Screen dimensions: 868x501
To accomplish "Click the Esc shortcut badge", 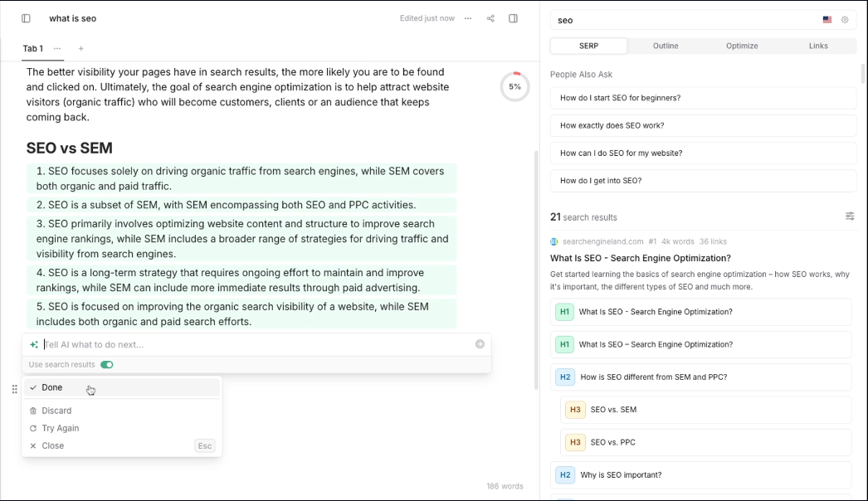I will pos(205,445).
